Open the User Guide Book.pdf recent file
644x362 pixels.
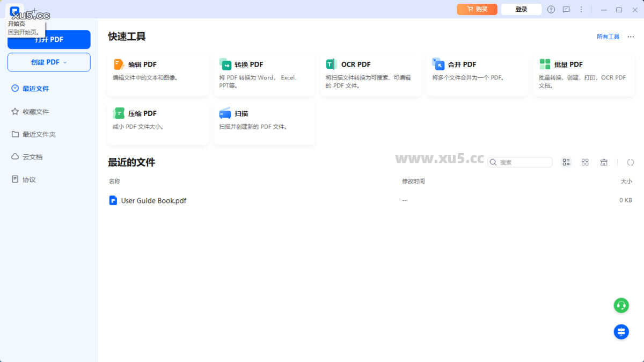click(153, 200)
